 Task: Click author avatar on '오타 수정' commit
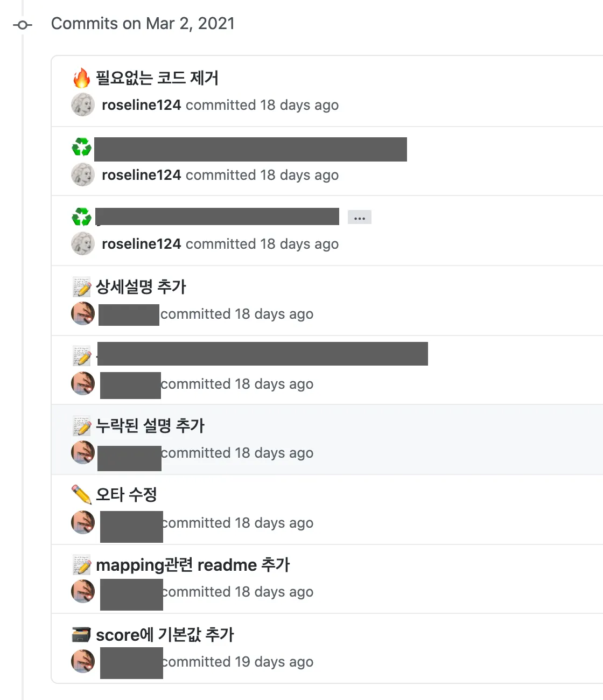(83, 522)
